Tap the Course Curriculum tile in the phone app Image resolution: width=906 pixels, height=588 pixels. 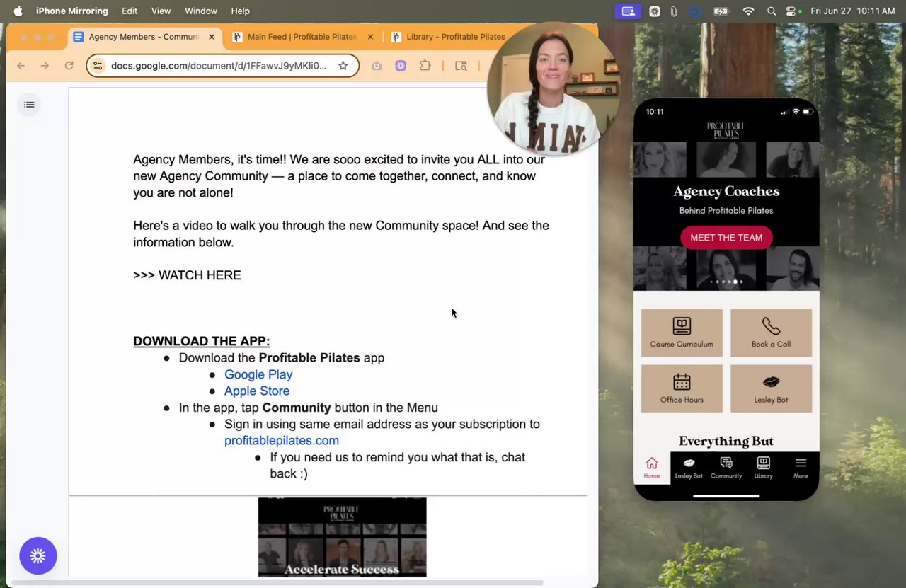tap(682, 333)
